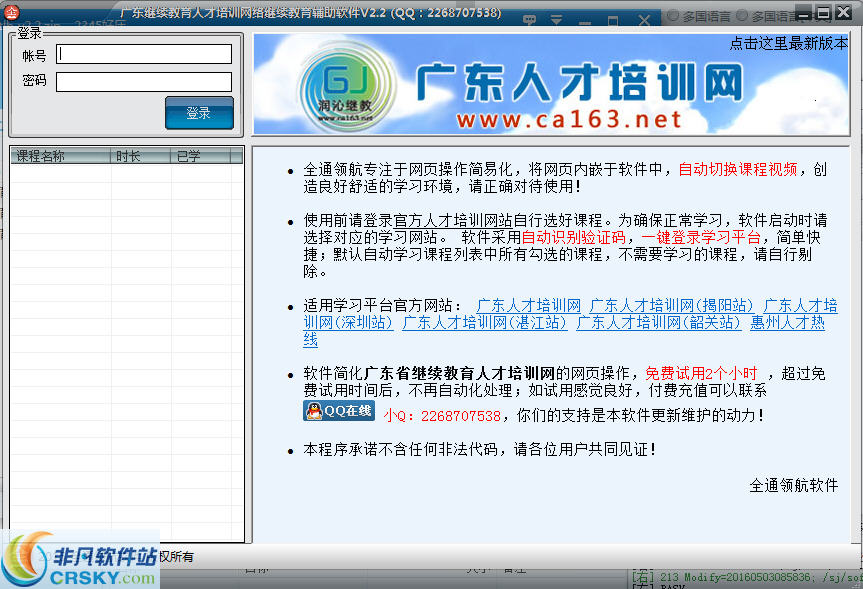
Task: Open 广东人才培训网(韶关站) link
Action: pyautogui.click(x=658, y=323)
